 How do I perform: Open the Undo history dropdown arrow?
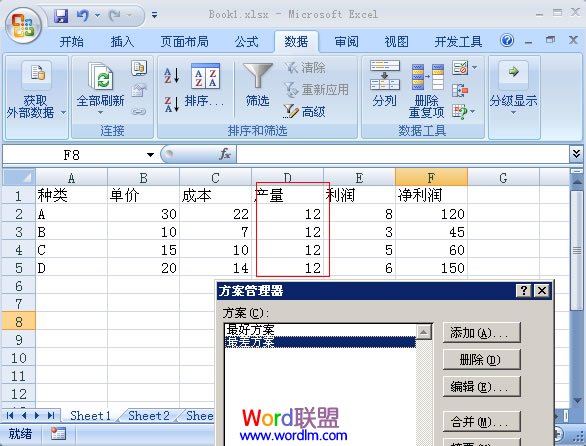[x=97, y=15]
